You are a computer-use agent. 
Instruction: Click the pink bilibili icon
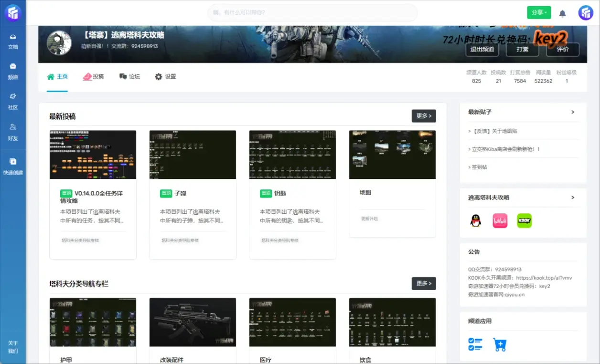click(x=500, y=220)
